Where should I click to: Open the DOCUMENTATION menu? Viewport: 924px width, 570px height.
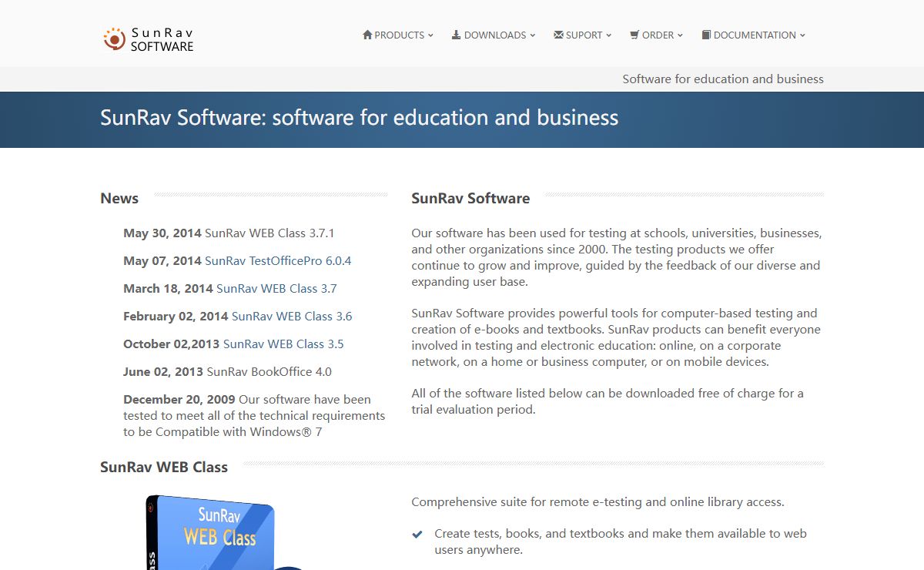click(754, 35)
